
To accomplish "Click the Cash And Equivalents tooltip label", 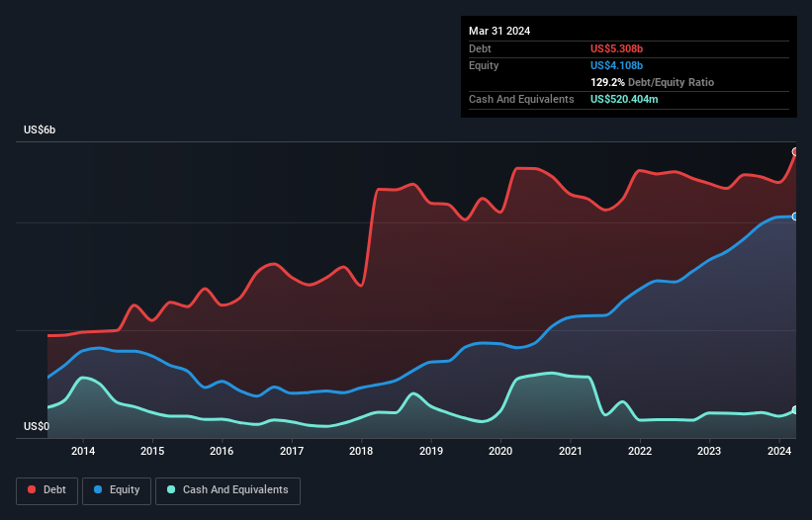I will pos(521,99).
